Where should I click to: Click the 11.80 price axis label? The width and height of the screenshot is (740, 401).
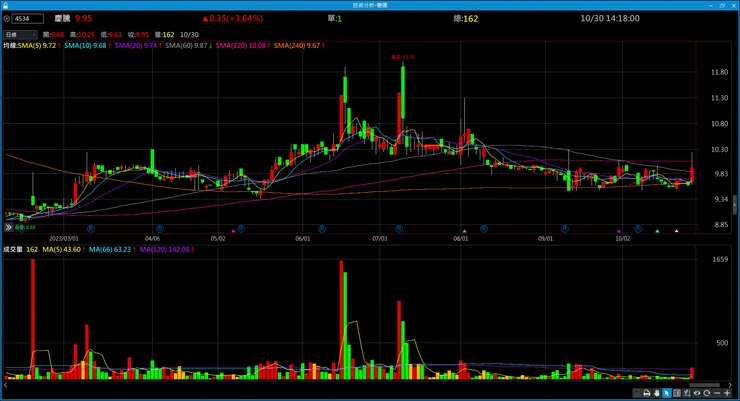pos(719,72)
